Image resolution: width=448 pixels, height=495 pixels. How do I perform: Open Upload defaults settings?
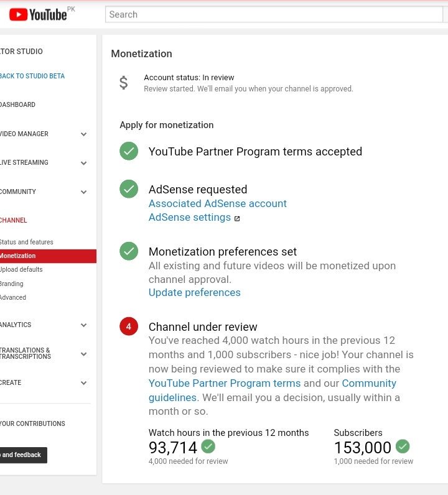pyautogui.click(x=21, y=270)
